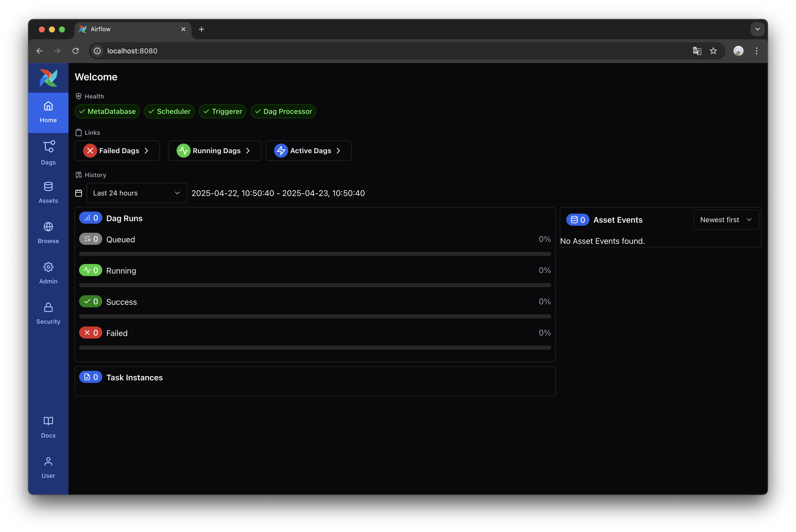Open the Running Dags link
The image size is (796, 532).
coord(214,151)
